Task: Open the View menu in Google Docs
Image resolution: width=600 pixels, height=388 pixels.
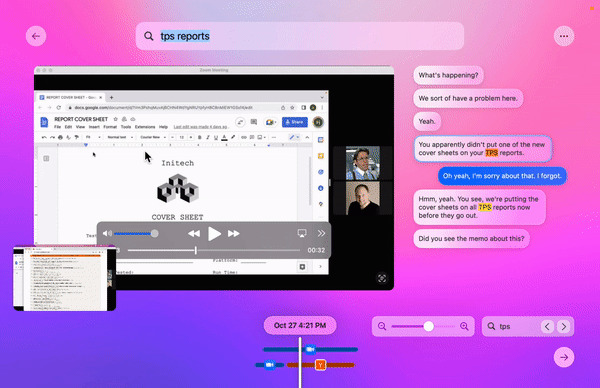Action: click(80, 127)
